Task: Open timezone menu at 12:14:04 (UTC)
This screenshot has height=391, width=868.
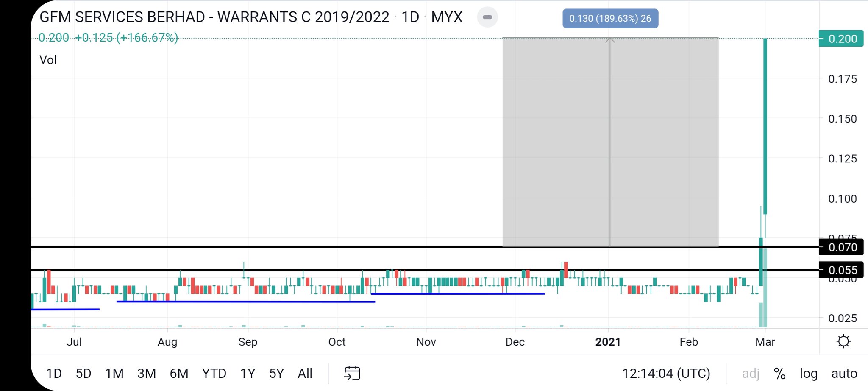Action: [666, 374]
